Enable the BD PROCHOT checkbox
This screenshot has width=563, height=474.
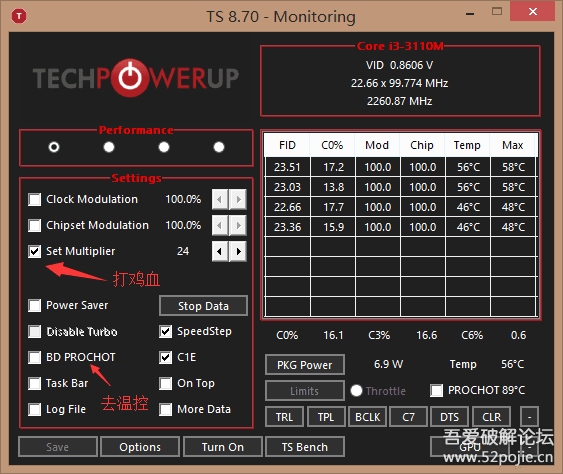pyautogui.click(x=34, y=357)
